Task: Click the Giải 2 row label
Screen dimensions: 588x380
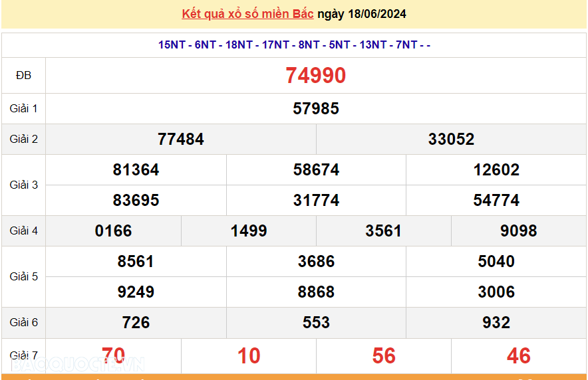Action: point(23,139)
